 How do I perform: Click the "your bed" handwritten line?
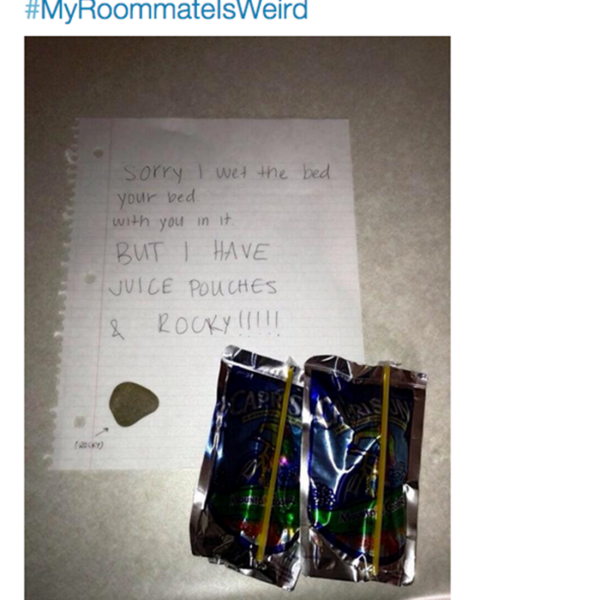pos(156,197)
